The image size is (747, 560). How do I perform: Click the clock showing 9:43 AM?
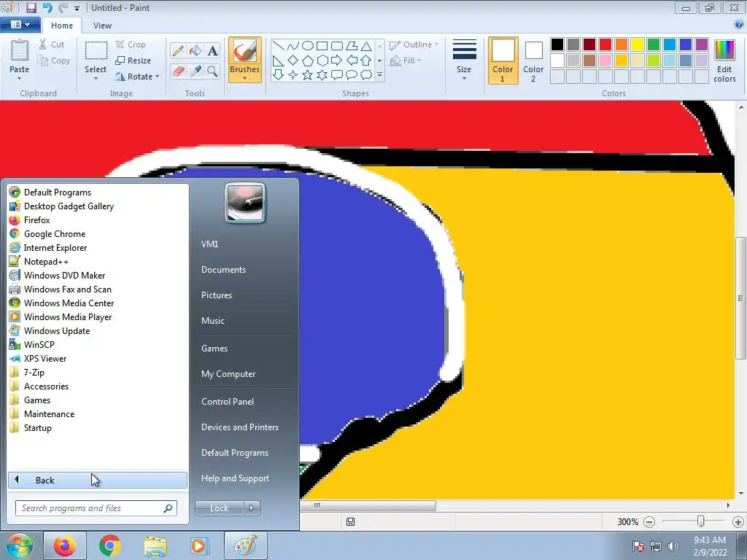point(710,540)
